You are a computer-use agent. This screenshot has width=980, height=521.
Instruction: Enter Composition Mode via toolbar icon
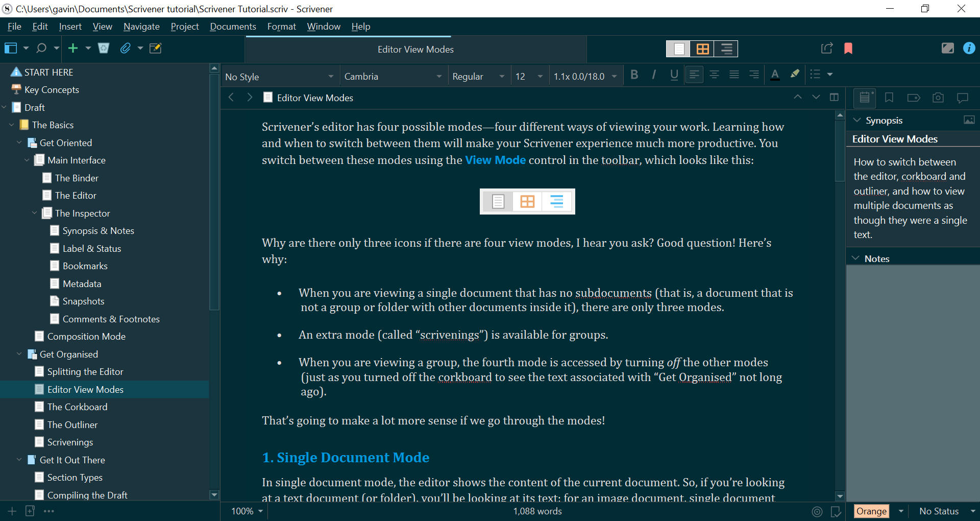click(947, 48)
